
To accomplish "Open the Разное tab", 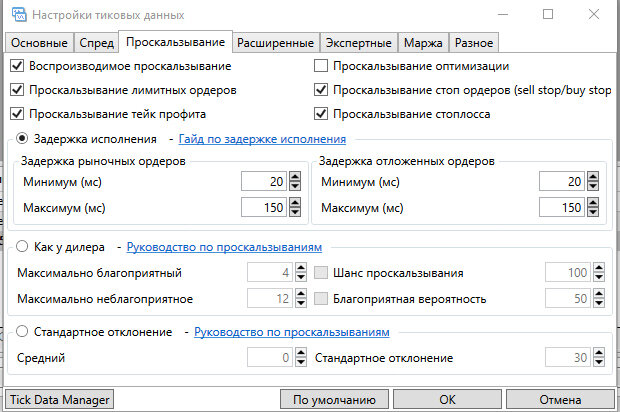I will click(474, 43).
